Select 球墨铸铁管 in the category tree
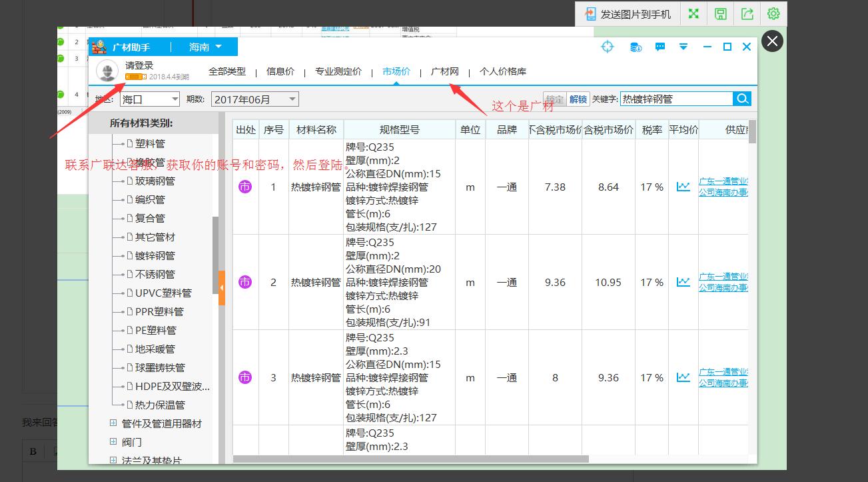868x482 pixels. 160,367
